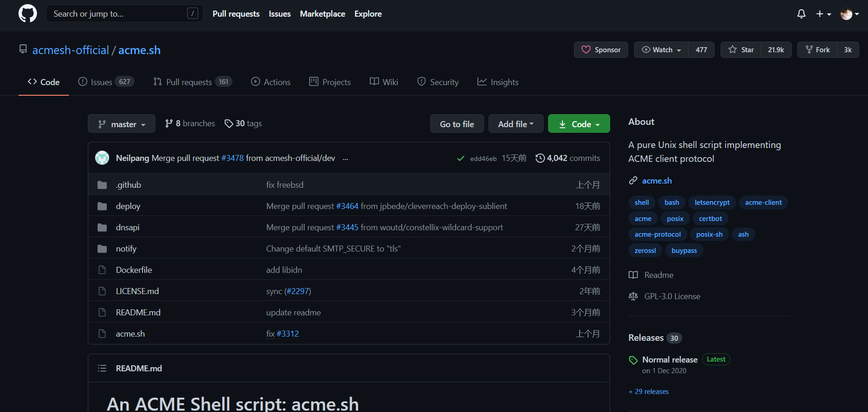Select the zerossl topic tag

(x=645, y=251)
